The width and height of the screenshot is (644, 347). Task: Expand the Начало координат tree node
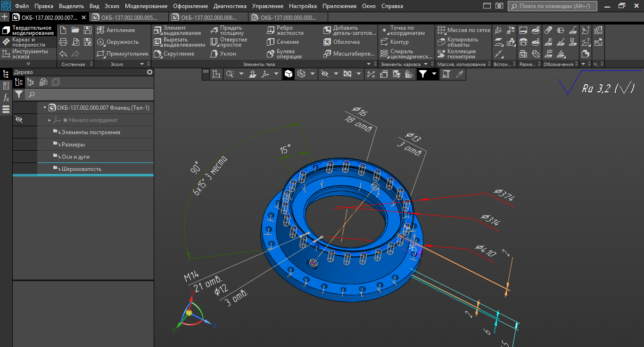[50, 120]
